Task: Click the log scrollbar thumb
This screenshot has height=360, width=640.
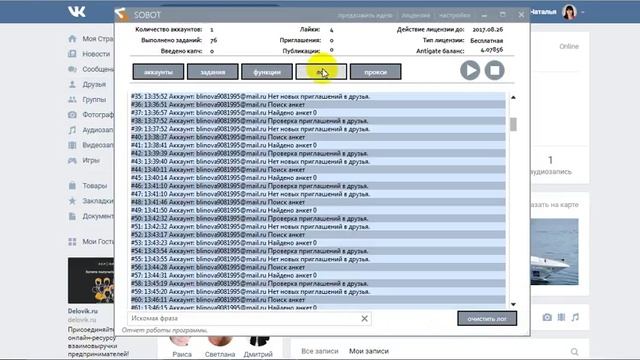Action: [513, 124]
